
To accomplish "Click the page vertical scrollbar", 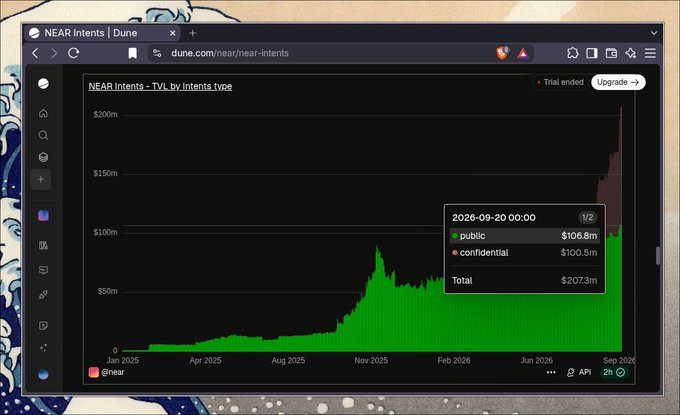I will click(657, 256).
